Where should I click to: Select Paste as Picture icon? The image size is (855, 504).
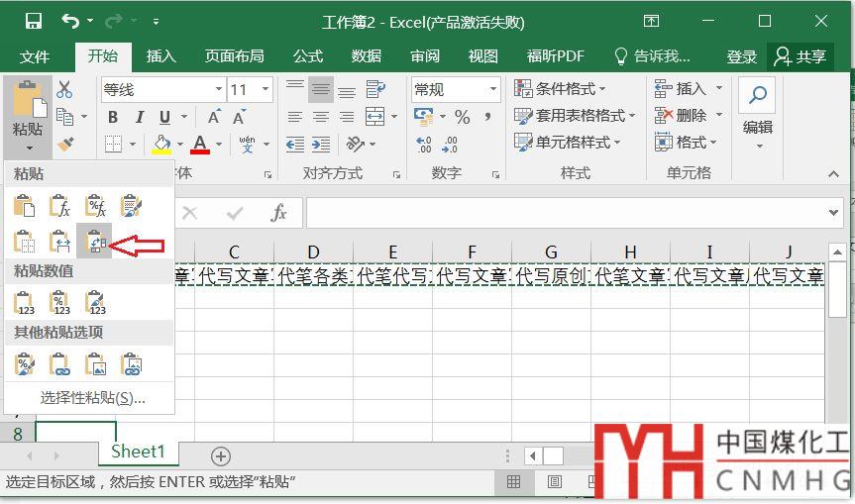click(x=95, y=365)
